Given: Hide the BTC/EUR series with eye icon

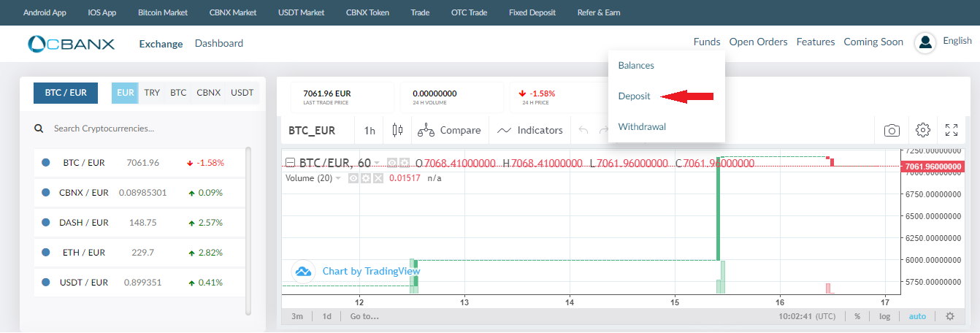Looking at the screenshot, I should pos(392,163).
